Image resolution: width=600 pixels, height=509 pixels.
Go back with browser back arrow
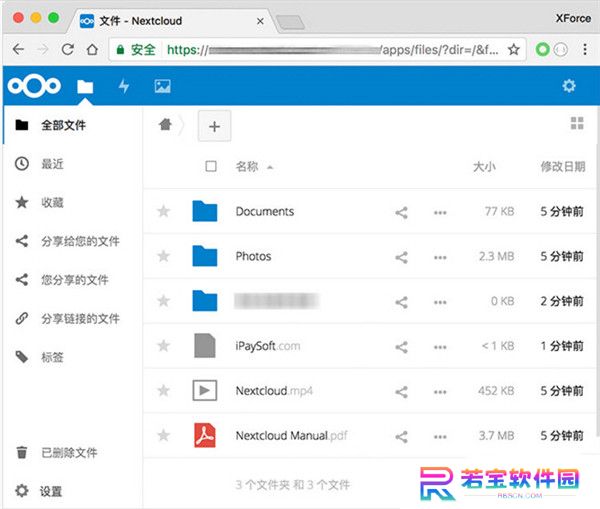pyautogui.click(x=18, y=49)
